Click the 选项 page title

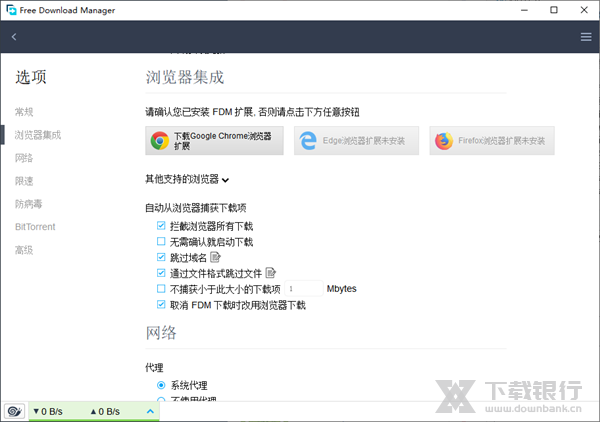(x=31, y=77)
